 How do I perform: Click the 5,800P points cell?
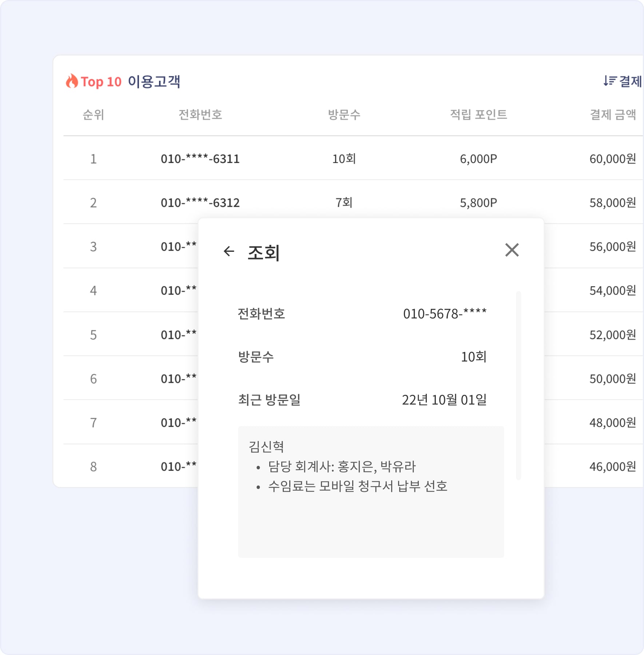tap(478, 203)
